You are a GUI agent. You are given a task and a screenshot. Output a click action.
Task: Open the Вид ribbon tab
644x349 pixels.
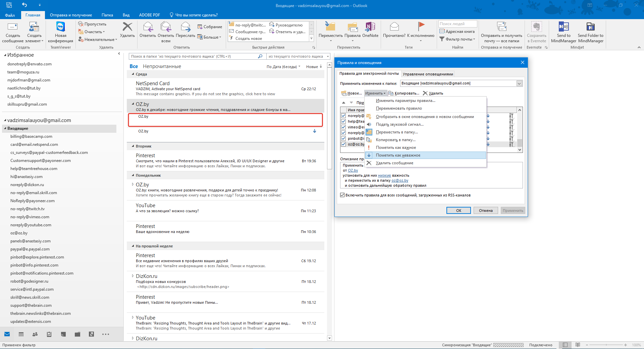pyautogui.click(x=126, y=15)
